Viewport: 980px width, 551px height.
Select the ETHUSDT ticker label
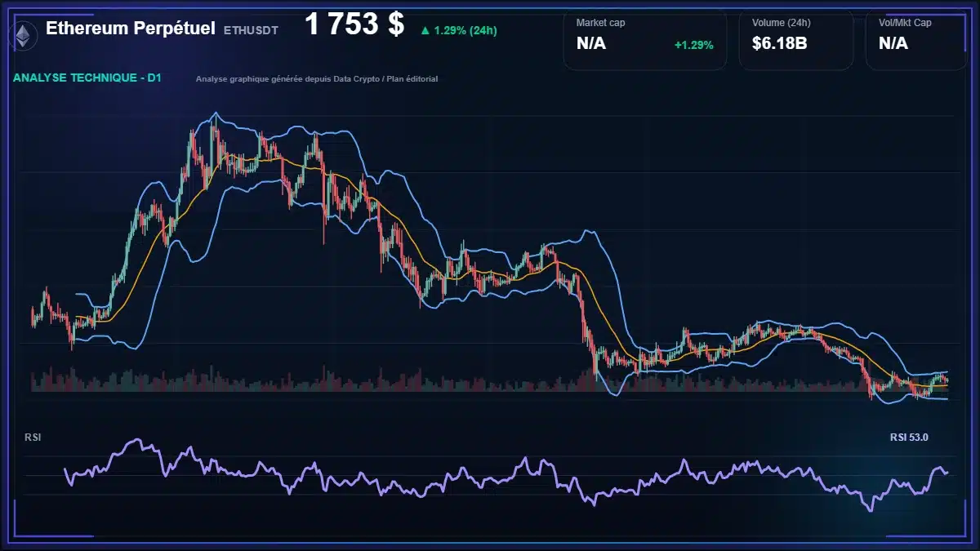click(x=251, y=30)
